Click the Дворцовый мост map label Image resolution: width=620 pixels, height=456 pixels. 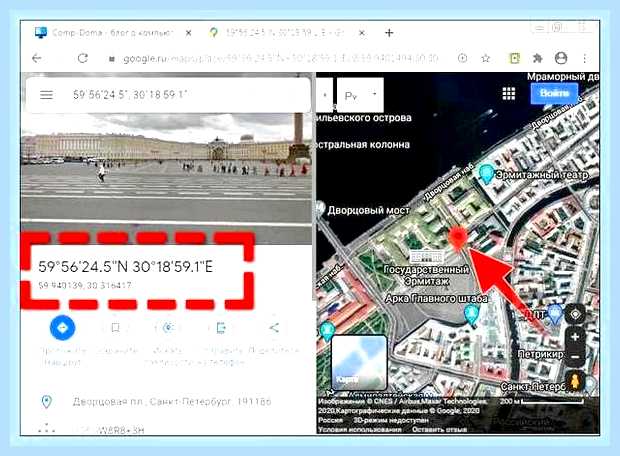(x=368, y=210)
